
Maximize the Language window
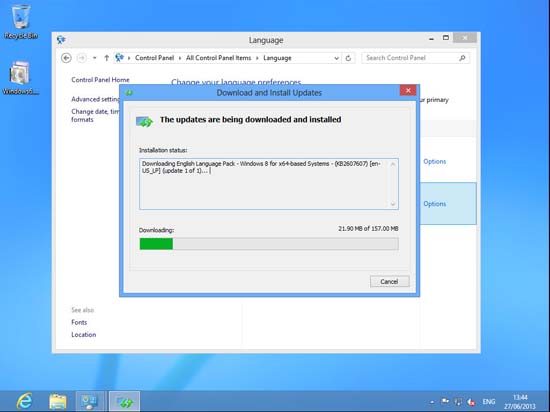445,38
